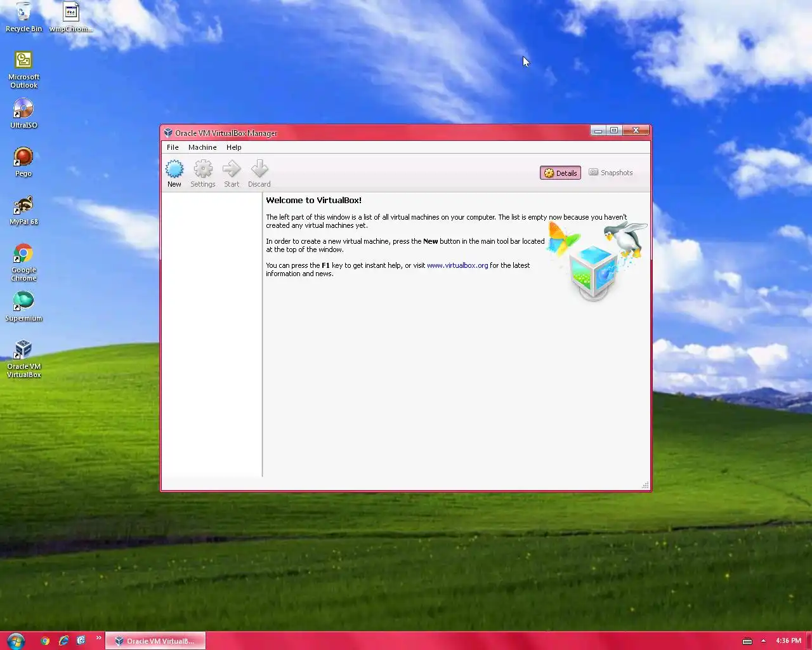This screenshot has width=812, height=650.
Task: Select the UltraISO desktop shortcut
Action: [x=23, y=114]
